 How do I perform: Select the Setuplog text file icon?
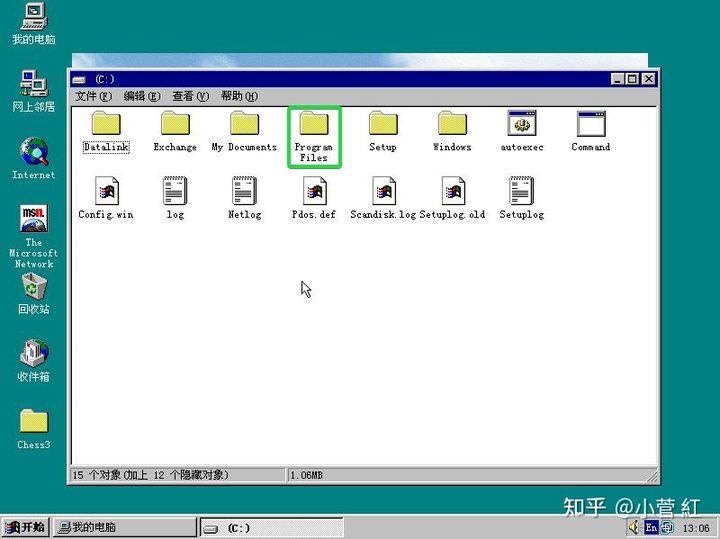[x=522, y=191]
